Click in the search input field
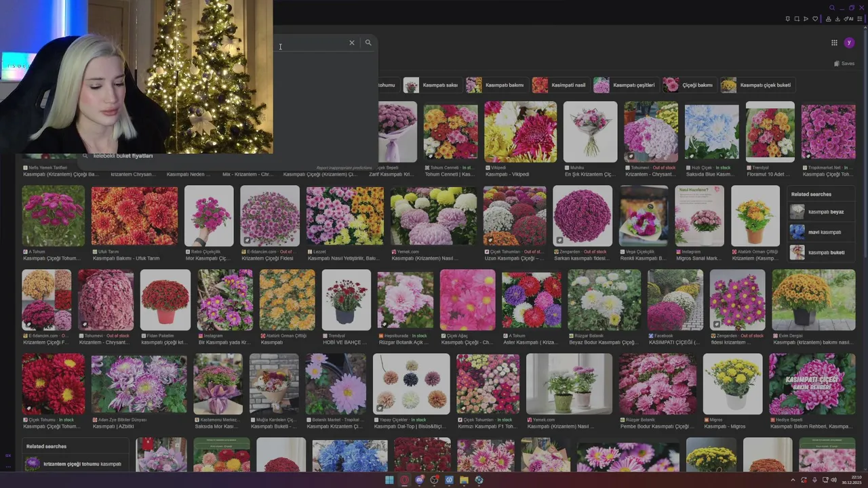Image resolution: width=868 pixels, height=488 pixels. point(309,43)
